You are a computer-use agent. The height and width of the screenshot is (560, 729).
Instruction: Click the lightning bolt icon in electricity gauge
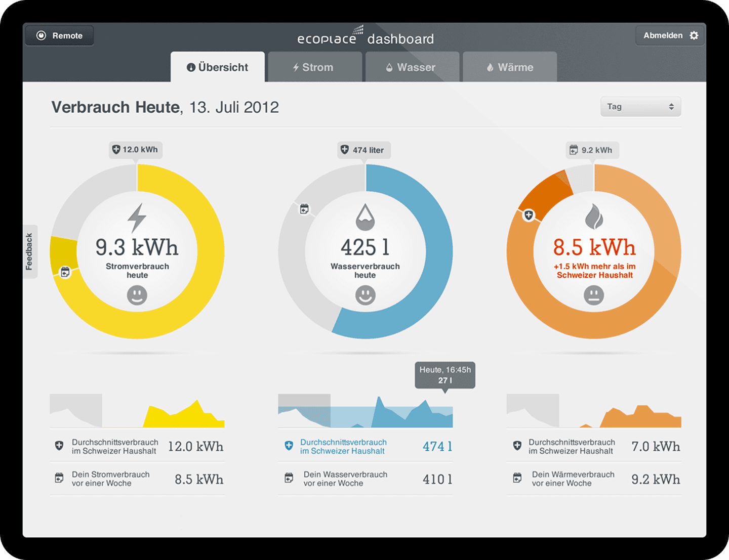137,218
